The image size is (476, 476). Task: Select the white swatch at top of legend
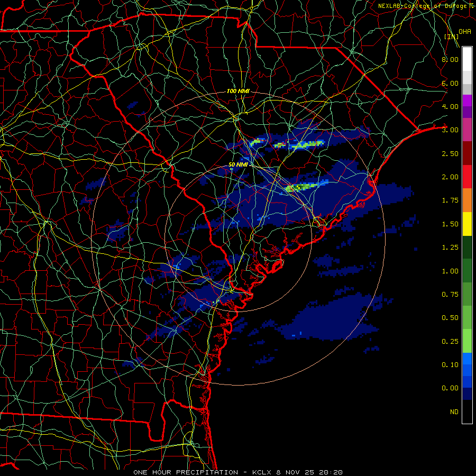pos(467,59)
